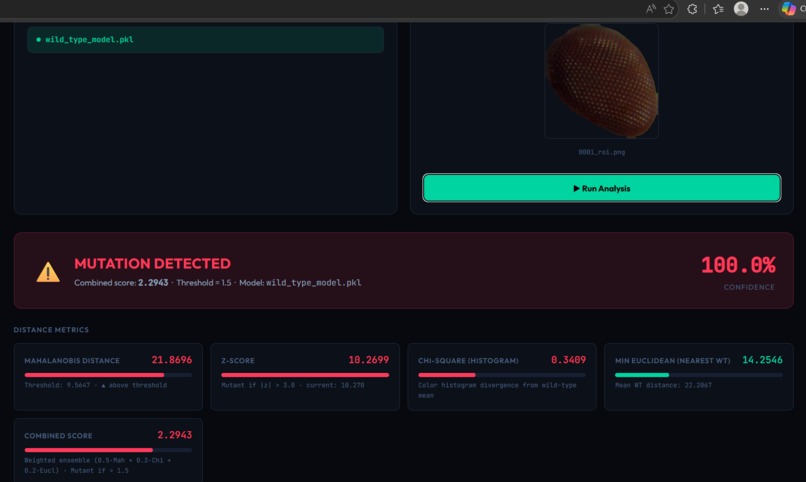Open the user profile avatar
This screenshot has width=806, height=482.
tap(741, 9)
